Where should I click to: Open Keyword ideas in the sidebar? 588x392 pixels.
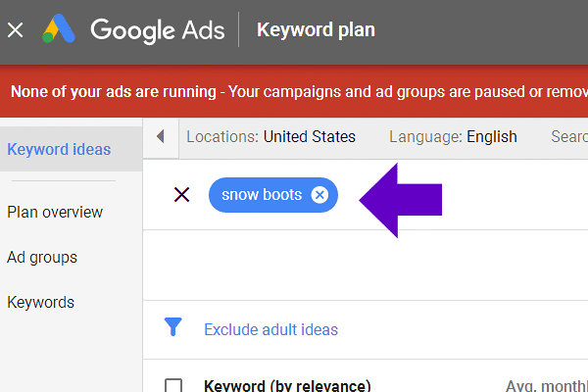(59, 149)
